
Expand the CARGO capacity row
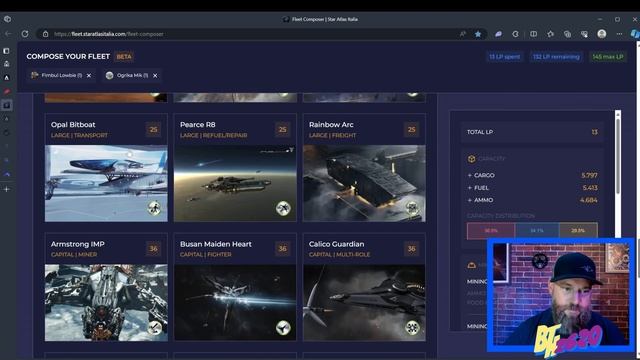pyautogui.click(x=532, y=175)
